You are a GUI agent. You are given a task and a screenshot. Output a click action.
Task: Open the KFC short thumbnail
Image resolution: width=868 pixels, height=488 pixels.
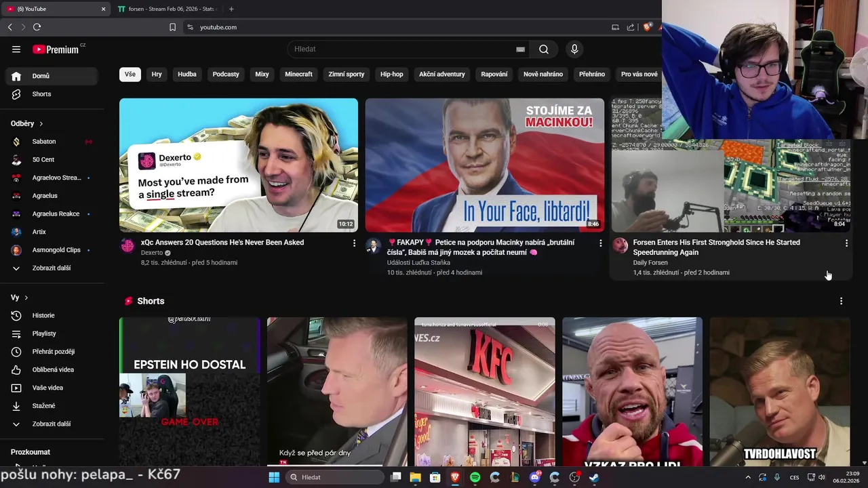coord(485,392)
